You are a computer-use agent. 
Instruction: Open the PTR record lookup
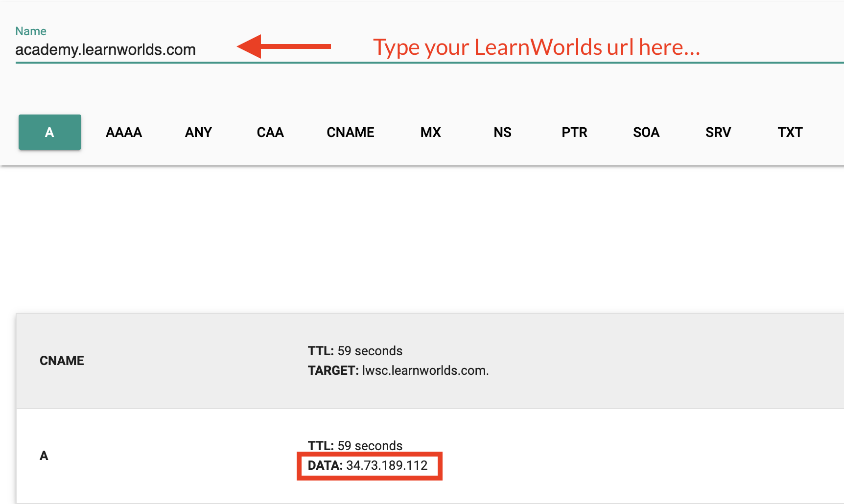[x=574, y=132]
